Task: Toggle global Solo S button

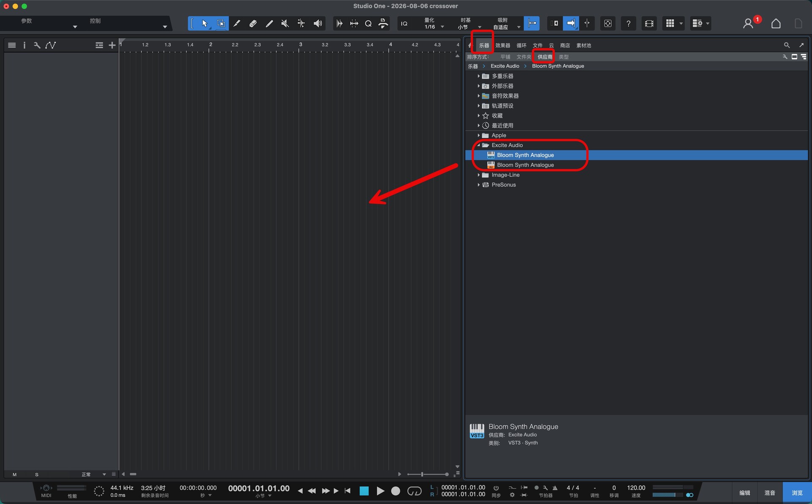Action: tap(37, 474)
